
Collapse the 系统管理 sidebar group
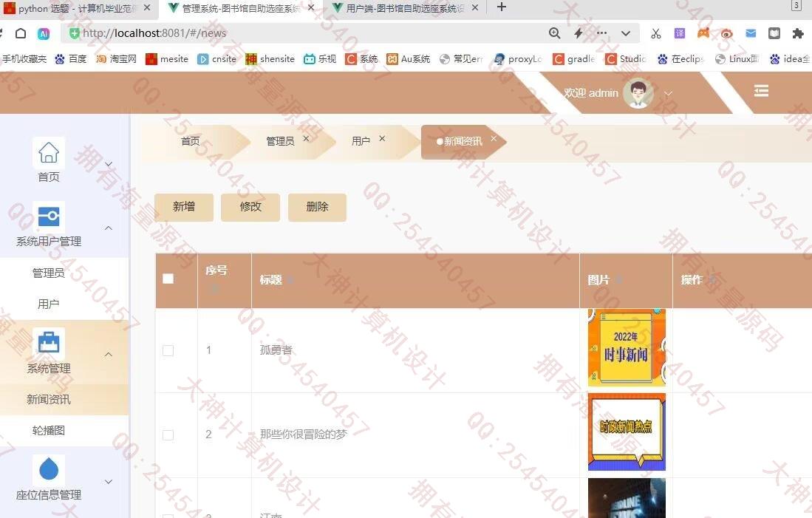pyautogui.click(x=109, y=354)
